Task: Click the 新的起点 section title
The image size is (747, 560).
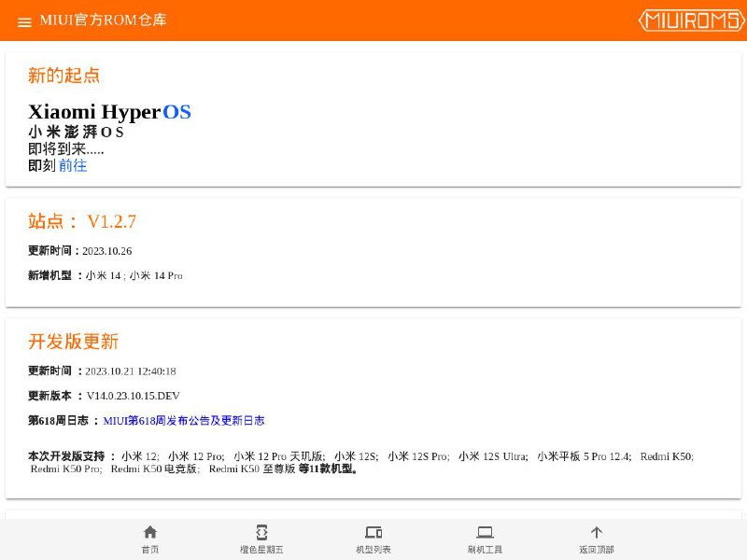Action: [x=63, y=76]
